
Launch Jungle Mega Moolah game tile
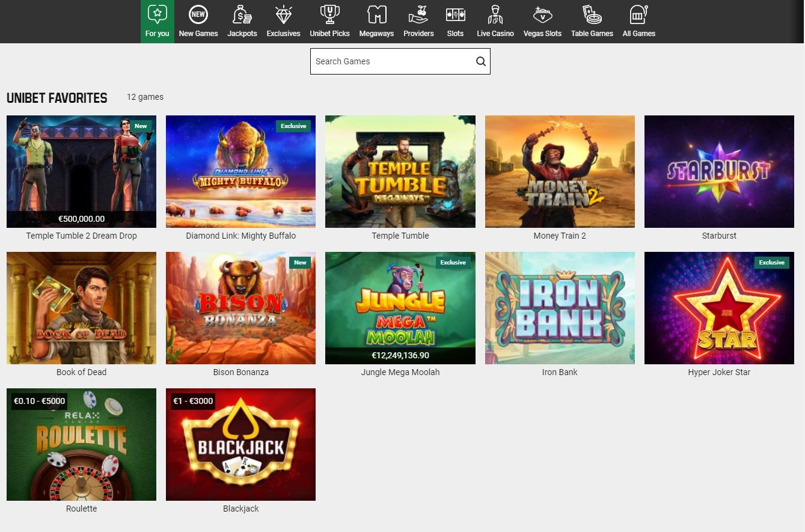pos(400,308)
